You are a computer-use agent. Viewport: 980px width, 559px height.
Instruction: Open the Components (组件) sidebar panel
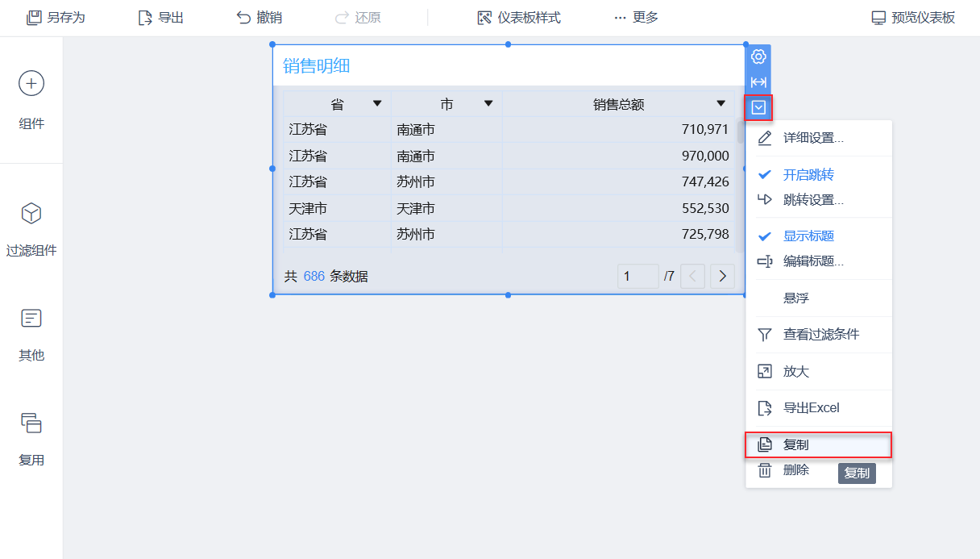pos(31,101)
